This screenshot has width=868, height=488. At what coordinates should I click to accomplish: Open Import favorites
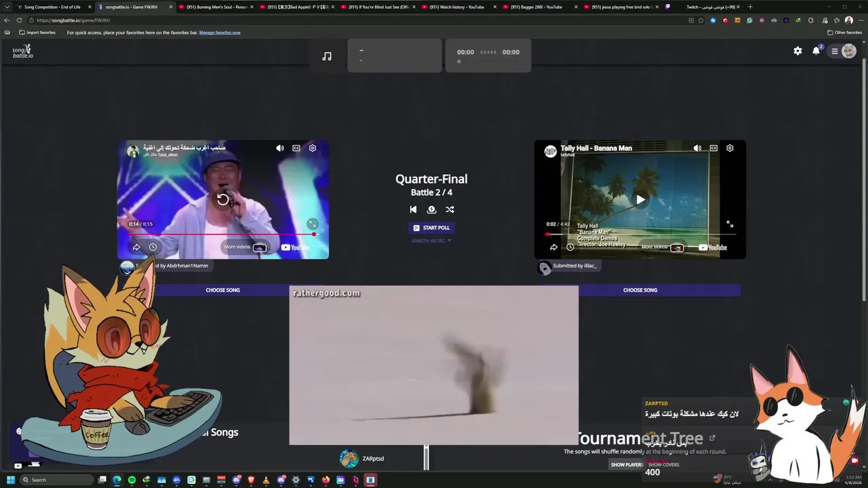point(37,33)
